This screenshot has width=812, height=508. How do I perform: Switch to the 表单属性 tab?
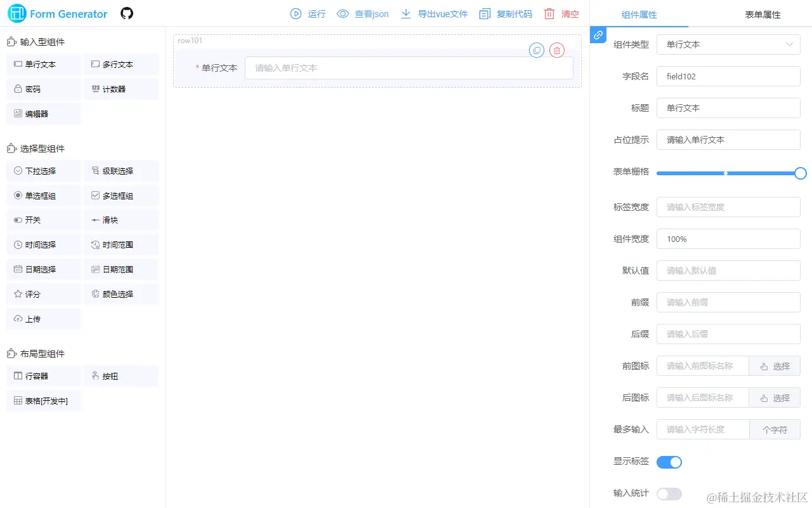point(763,14)
